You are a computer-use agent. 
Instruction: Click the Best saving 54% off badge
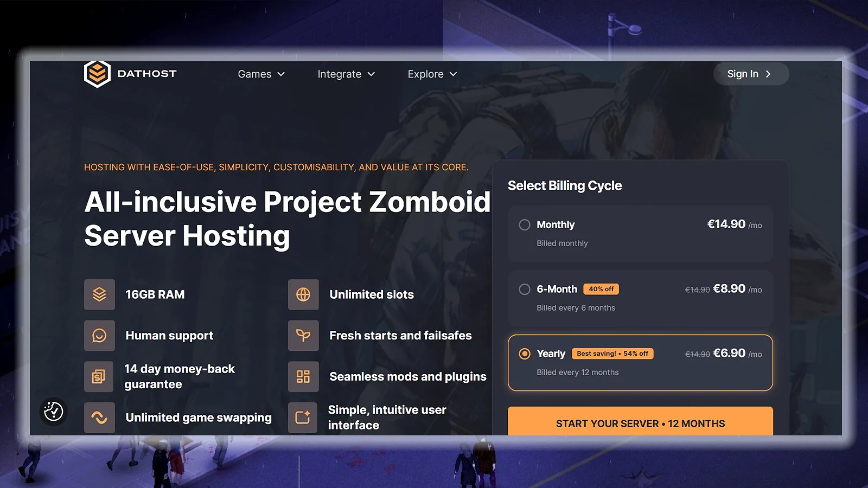point(612,354)
